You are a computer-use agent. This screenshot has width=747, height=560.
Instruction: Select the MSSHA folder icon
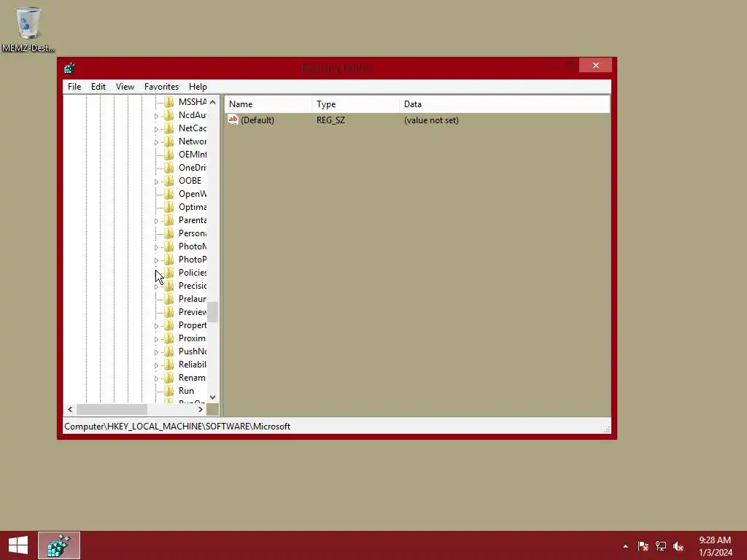point(169,102)
